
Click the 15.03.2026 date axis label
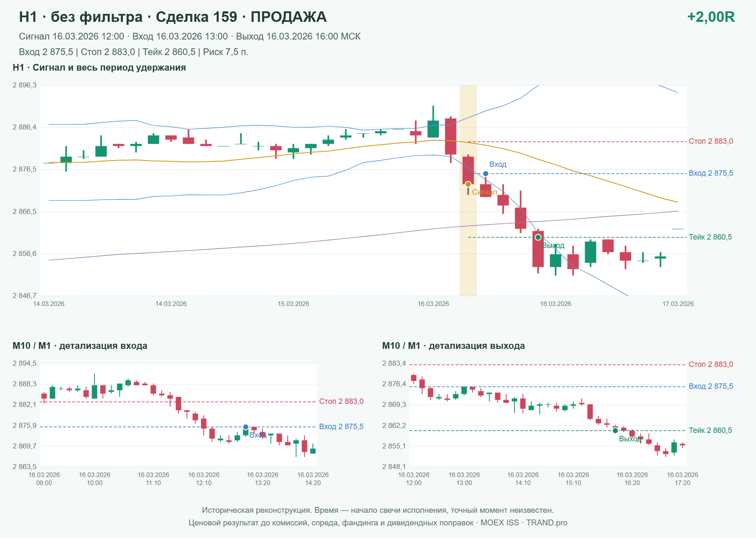[x=293, y=304]
